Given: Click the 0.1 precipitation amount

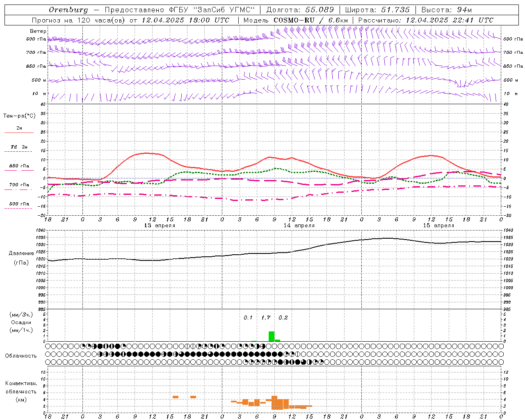Looking at the screenshot, I should pos(248,318).
